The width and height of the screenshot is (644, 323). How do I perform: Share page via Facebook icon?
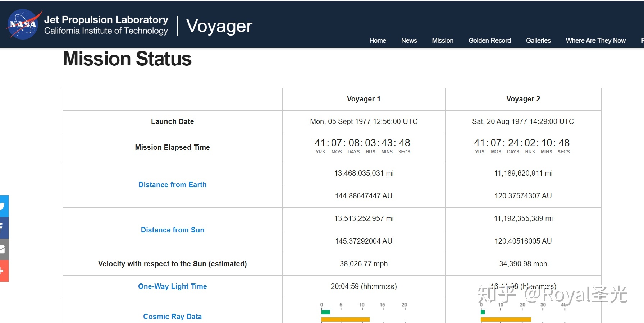pyautogui.click(x=4, y=228)
